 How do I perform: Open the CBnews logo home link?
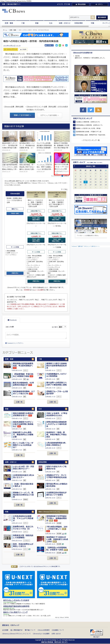pos(14,11)
